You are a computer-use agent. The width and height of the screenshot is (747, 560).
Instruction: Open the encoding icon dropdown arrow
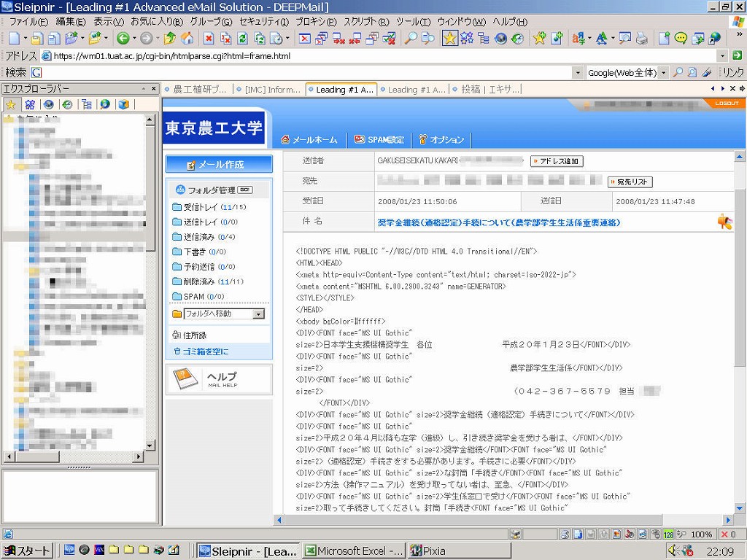point(589,38)
